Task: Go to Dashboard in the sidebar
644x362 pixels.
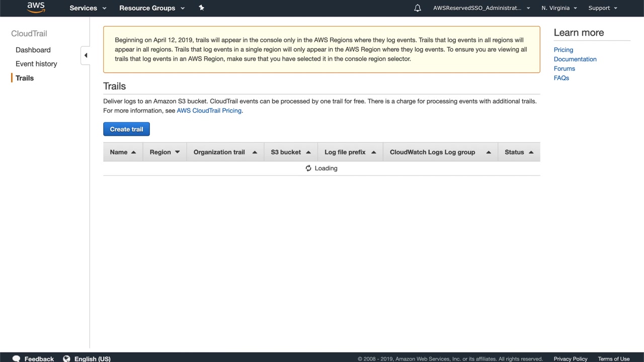Action: pos(33,50)
